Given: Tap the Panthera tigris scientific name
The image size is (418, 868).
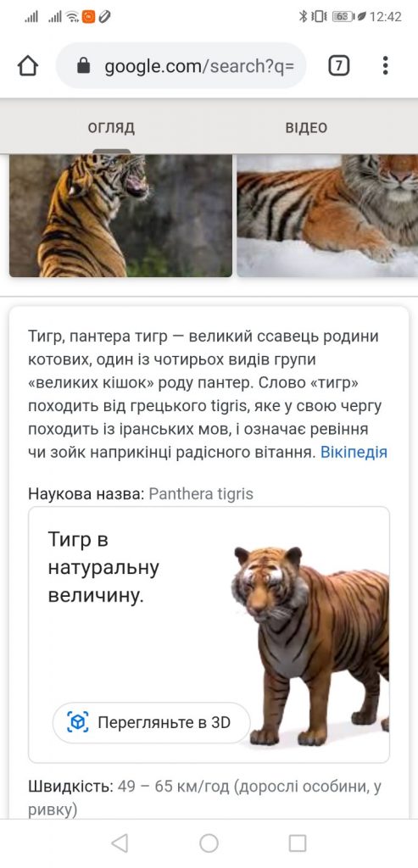Looking at the screenshot, I should coord(201,493).
